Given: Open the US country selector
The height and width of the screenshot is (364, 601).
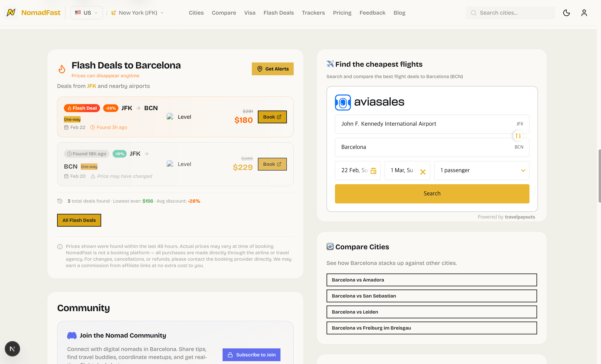Looking at the screenshot, I should coord(86,13).
